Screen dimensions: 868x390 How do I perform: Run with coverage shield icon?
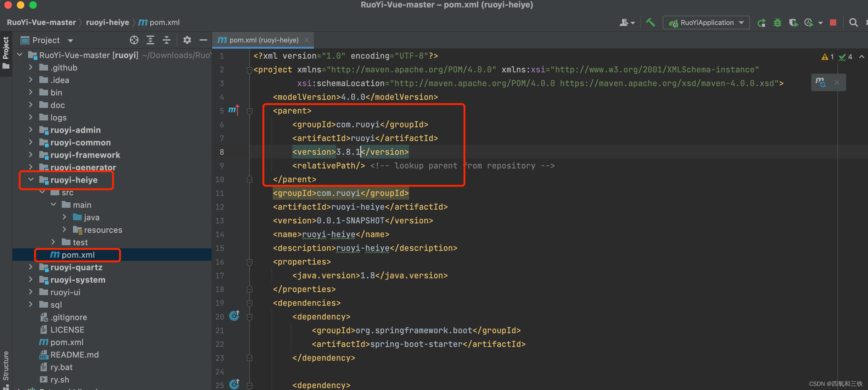793,22
